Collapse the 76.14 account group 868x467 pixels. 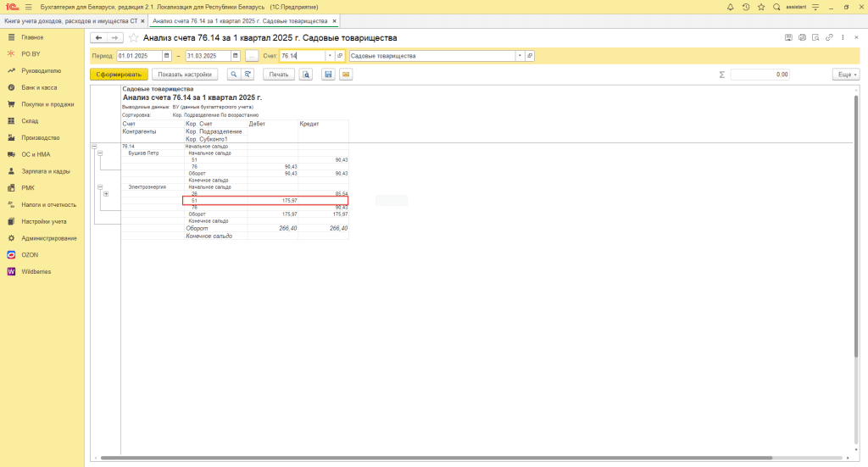(94, 147)
